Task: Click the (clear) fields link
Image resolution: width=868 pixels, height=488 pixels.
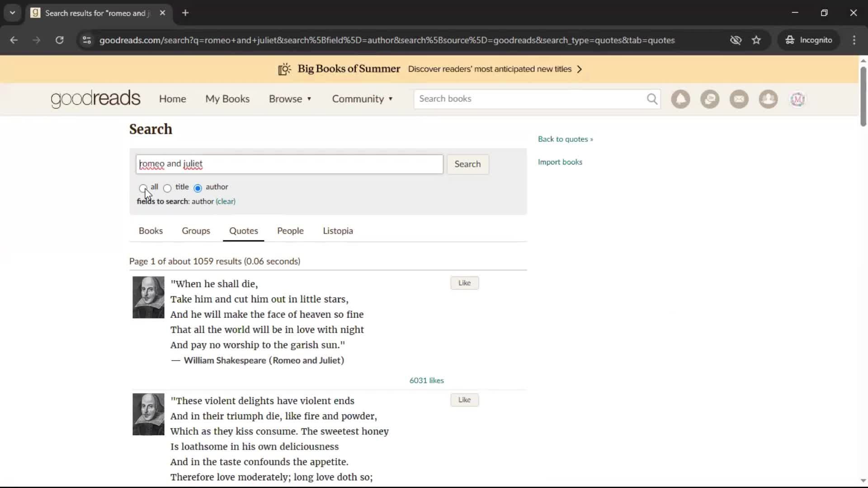Action: (226, 202)
